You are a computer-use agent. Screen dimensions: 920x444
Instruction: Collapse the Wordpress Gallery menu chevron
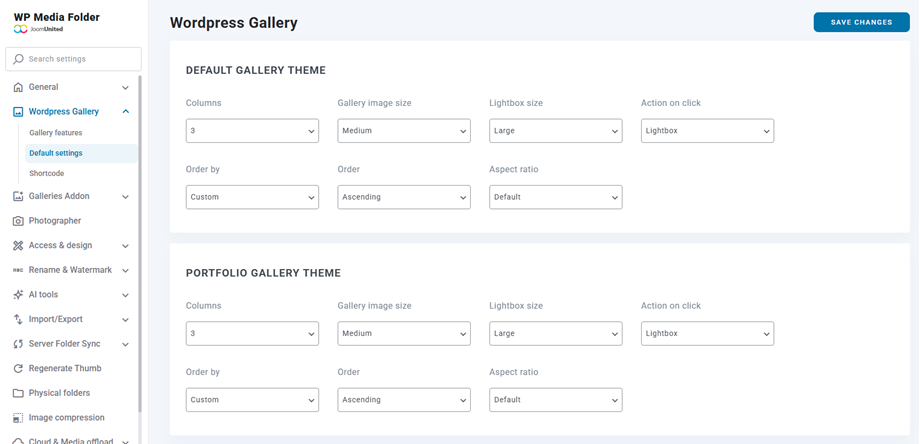125,112
